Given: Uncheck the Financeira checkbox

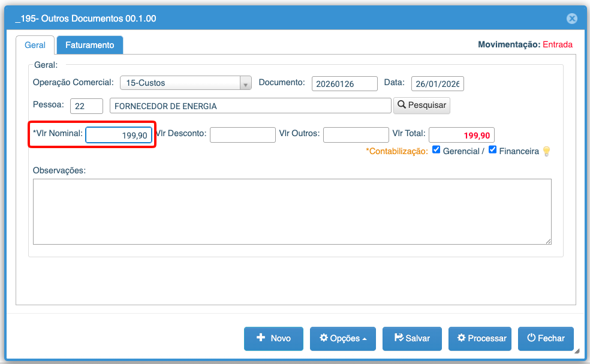Looking at the screenshot, I should pyautogui.click(x=493, y=150).
